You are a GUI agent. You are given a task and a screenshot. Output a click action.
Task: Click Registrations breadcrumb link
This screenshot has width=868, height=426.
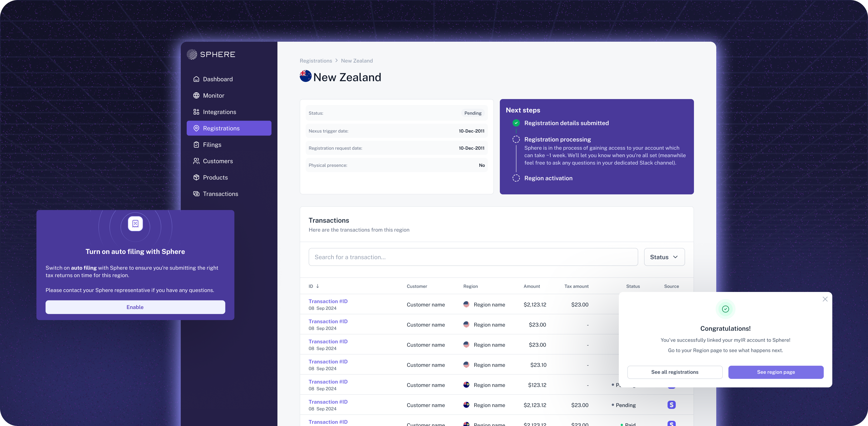[316, 61]
